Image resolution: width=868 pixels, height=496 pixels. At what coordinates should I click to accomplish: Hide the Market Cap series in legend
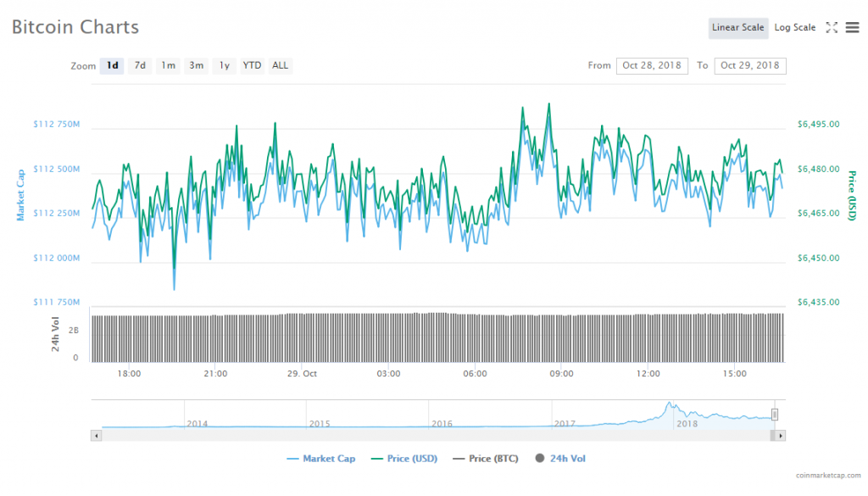321,459
